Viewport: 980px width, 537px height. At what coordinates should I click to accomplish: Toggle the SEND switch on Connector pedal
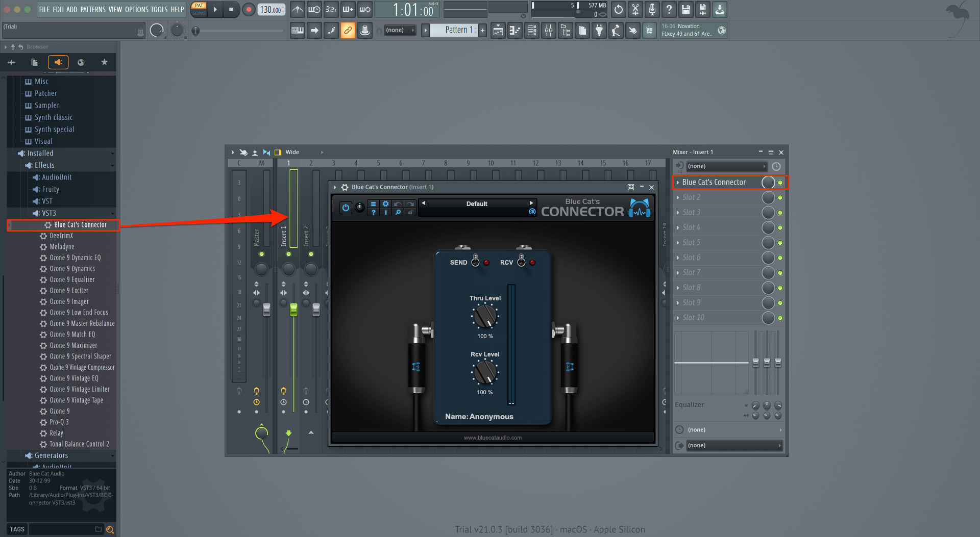(x=475, y=261)
